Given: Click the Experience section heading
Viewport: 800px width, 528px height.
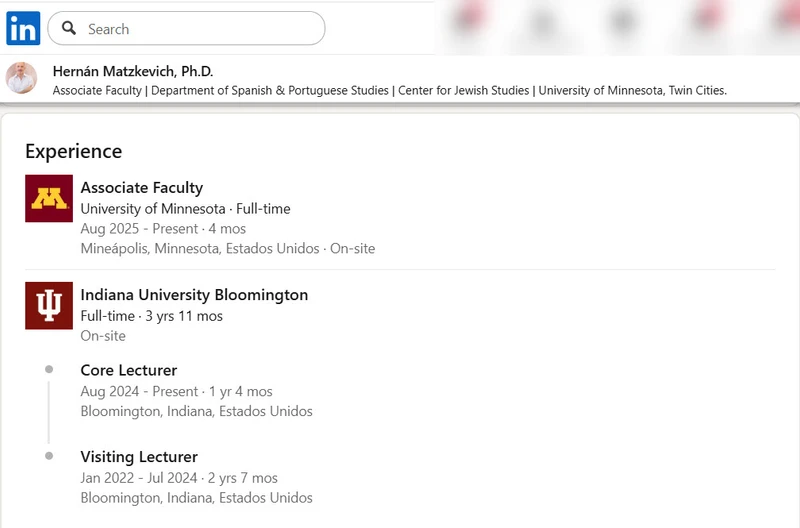Looking at the screenshot, I should tap(73, 152).
